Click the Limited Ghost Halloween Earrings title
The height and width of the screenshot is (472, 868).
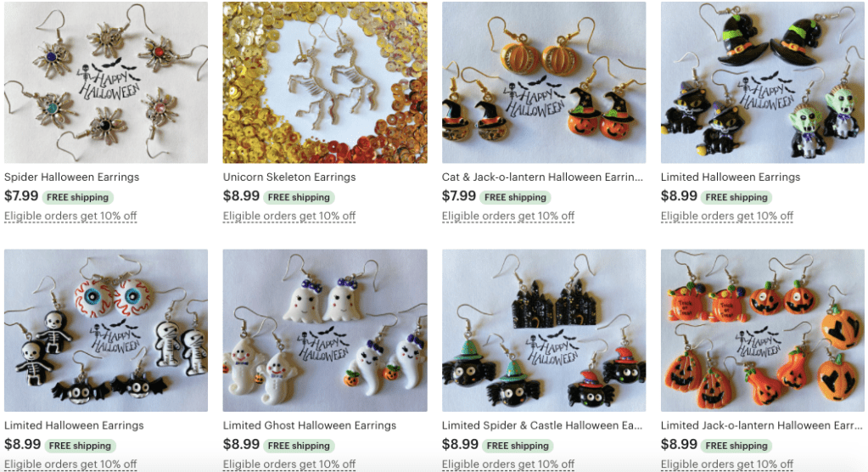click(310, 425)
